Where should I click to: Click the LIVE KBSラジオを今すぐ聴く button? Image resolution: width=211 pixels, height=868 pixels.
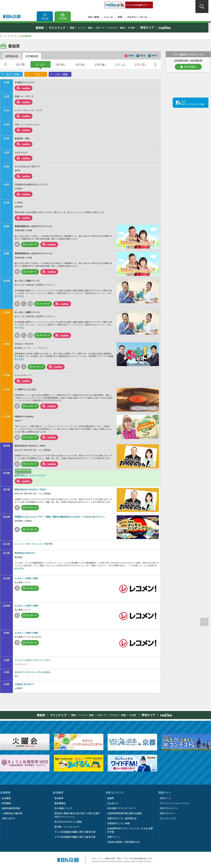pyautogui.click(x=191, y=103)
